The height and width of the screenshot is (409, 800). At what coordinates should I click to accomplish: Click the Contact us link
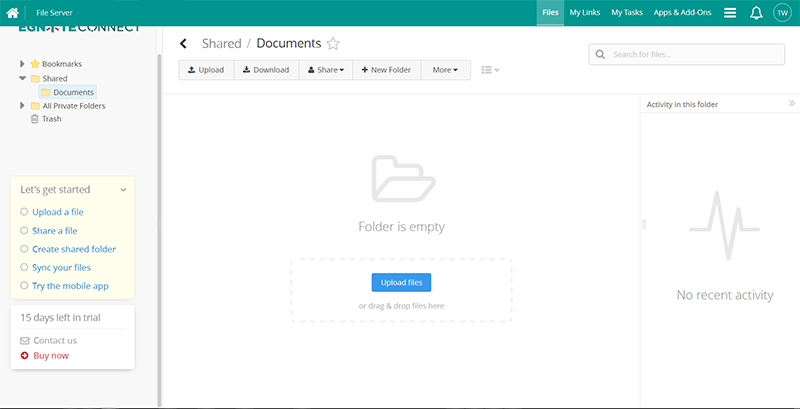pos(55,341)
